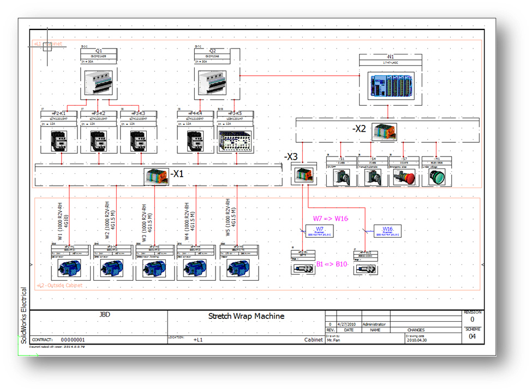
Task: Click the '+L1 - Cabinet' location label
Action: (x=48, y=44)
